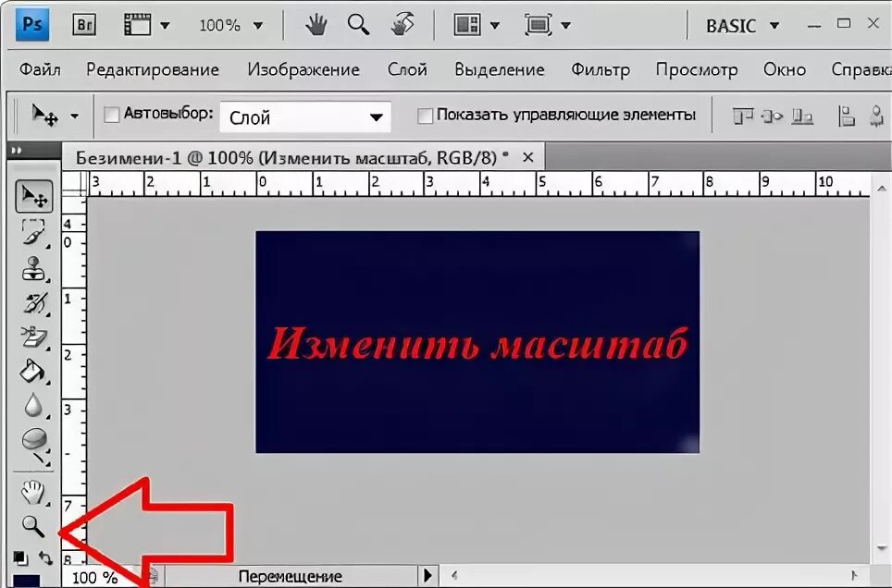892x588 pixels.
Task: Open the status bar info menu triangle
Action: 427,575
